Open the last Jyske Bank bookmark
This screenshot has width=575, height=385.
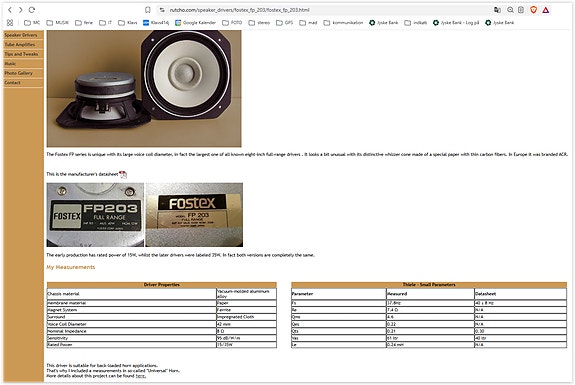[500, 23]
